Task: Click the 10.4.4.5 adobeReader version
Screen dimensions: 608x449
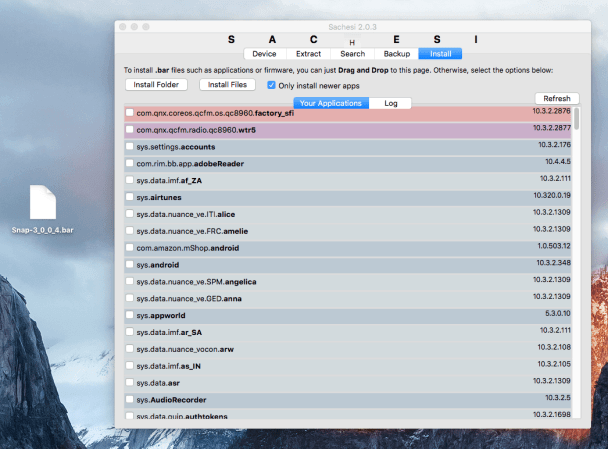Action: click(558, 161)
